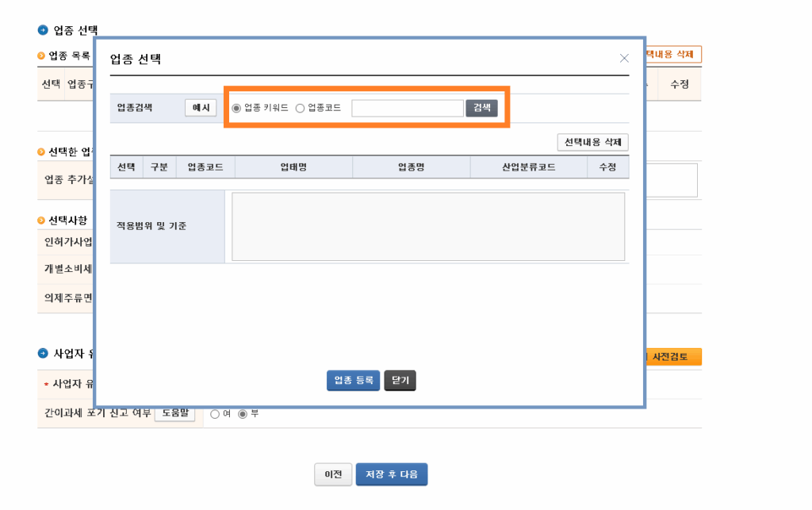Screen dimensions: 812x510
Task: Click the 저장 후 다음 button
Action: tap(392, 475)
